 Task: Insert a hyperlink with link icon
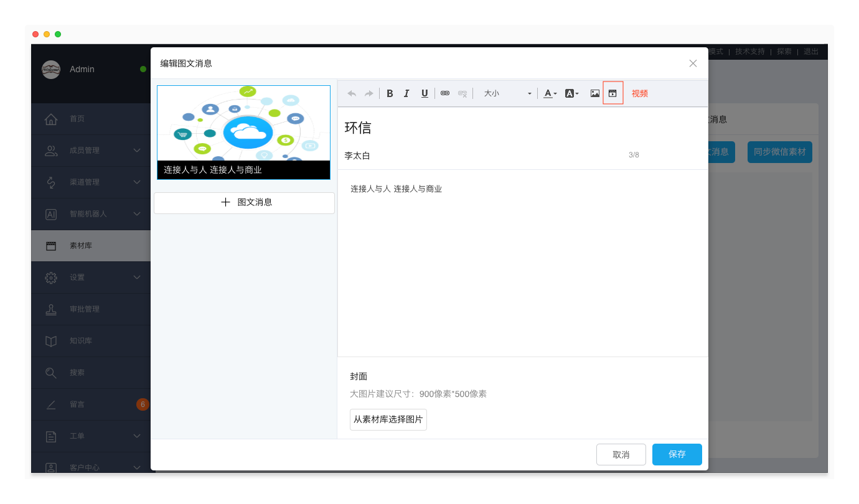click(445, 93)
